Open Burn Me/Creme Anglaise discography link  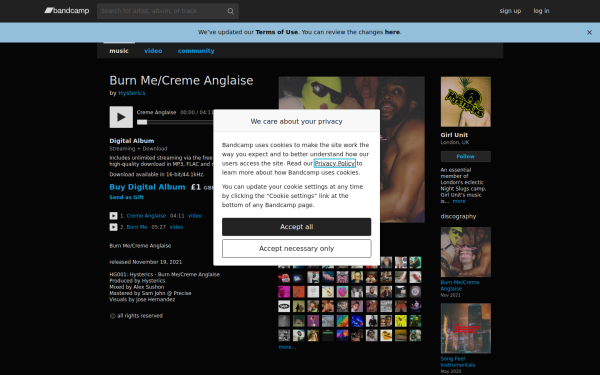point(460,285)
